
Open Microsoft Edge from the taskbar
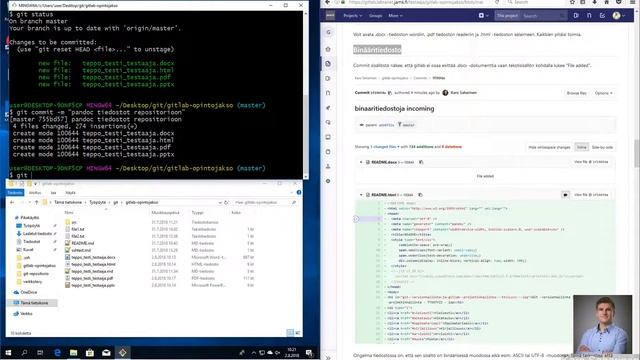(x=57, y=353)
